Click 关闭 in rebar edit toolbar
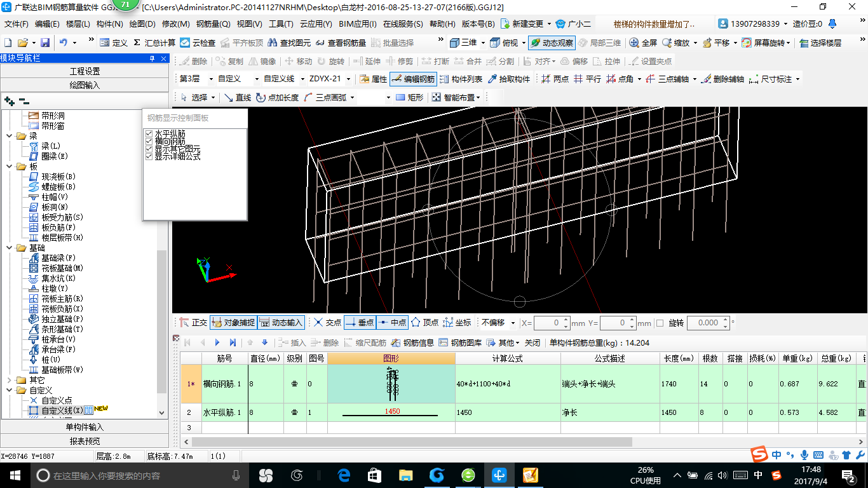Viewport: 868px width, 488px height. point(532,342)
